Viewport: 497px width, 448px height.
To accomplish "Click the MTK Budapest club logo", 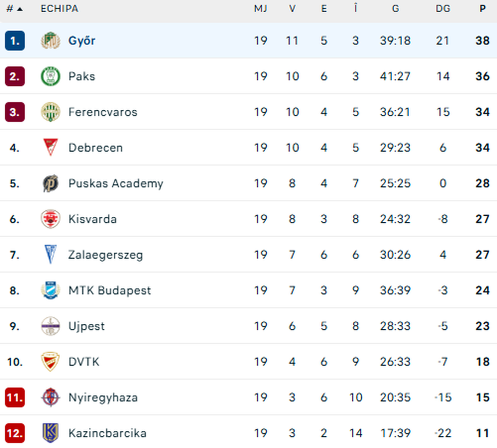I will (51, 290).
